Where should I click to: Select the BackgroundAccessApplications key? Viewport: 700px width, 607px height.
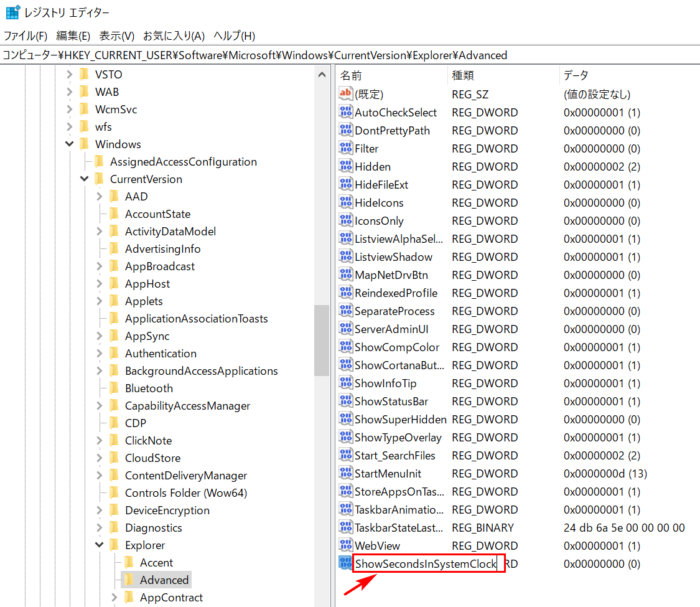click(202, 370)
